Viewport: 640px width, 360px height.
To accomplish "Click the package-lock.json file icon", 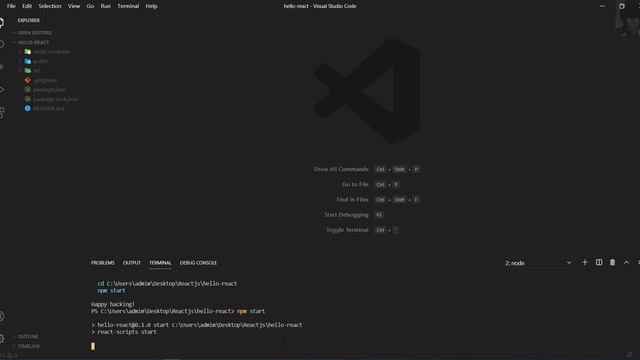I will click(x=28, y=99).
